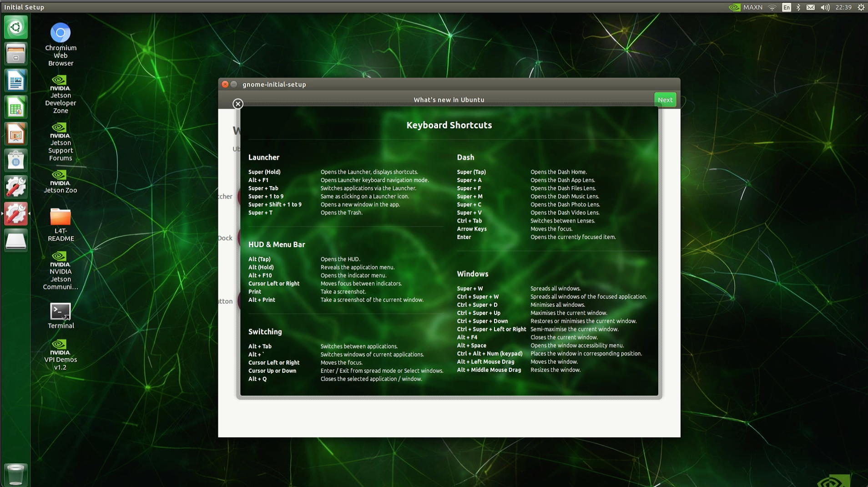Click the 'Alt + Q' shortcut entry
Screen dimensions: 868x487
257,379
